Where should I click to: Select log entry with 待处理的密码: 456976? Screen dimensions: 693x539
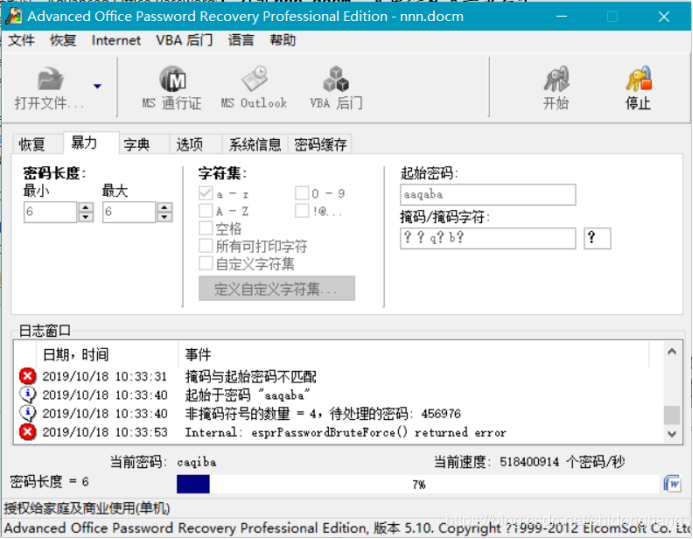(x=338, y=413)
